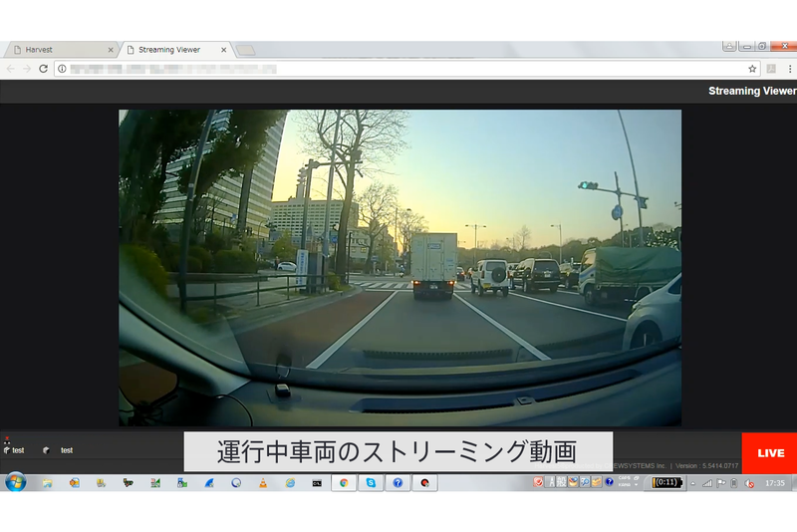
Task: Click the red LIVE button
Action: [769, 452]
